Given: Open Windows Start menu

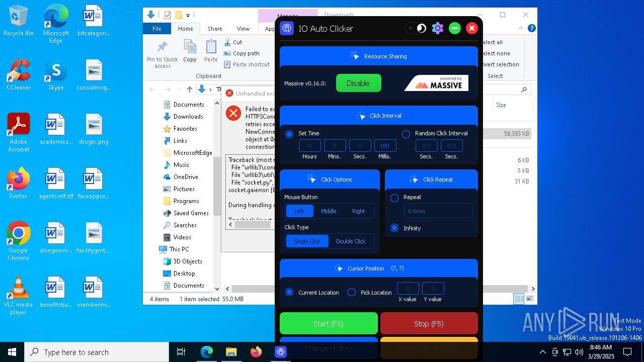Looking at the screenshot, I should point(12,352).
